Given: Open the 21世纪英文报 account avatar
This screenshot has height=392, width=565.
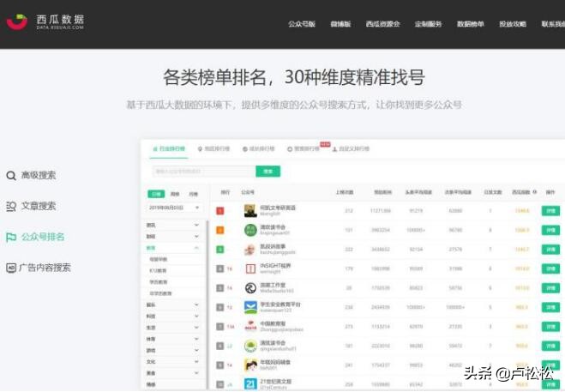Looking at the screenshot, I should [x=250, y=384].
